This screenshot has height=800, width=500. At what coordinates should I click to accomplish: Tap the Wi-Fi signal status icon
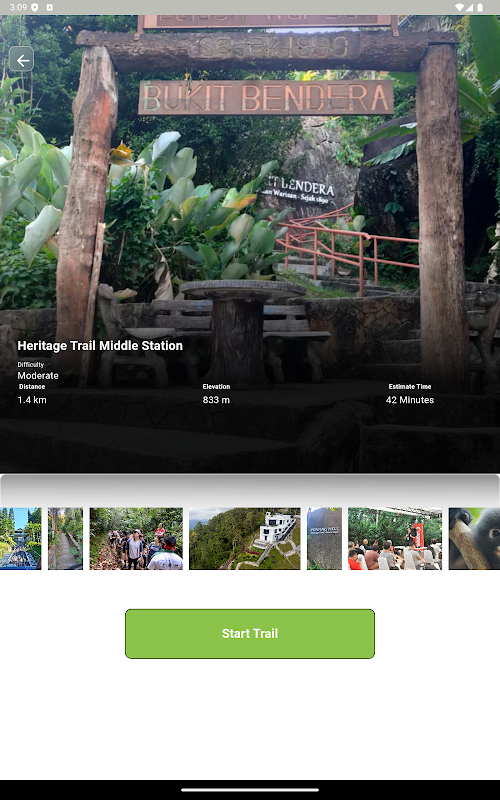click(x=460, y=7)
